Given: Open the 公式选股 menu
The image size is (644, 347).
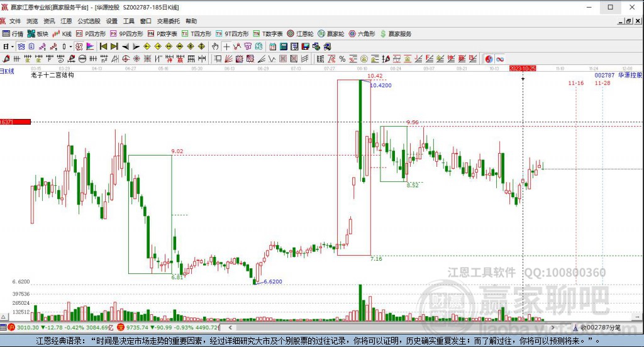Looking at the screenshot, I should [89, 21].
